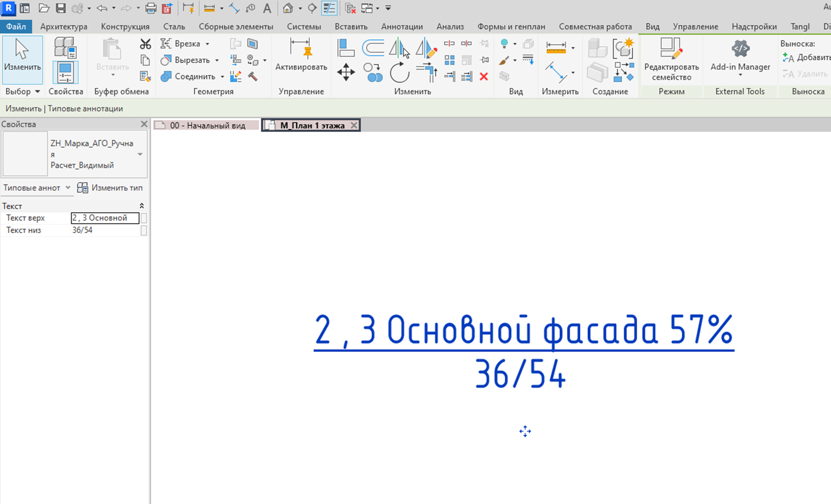Expand the Врезка dropdown
This screenshot has height=504, width=831.
point(207,44)
